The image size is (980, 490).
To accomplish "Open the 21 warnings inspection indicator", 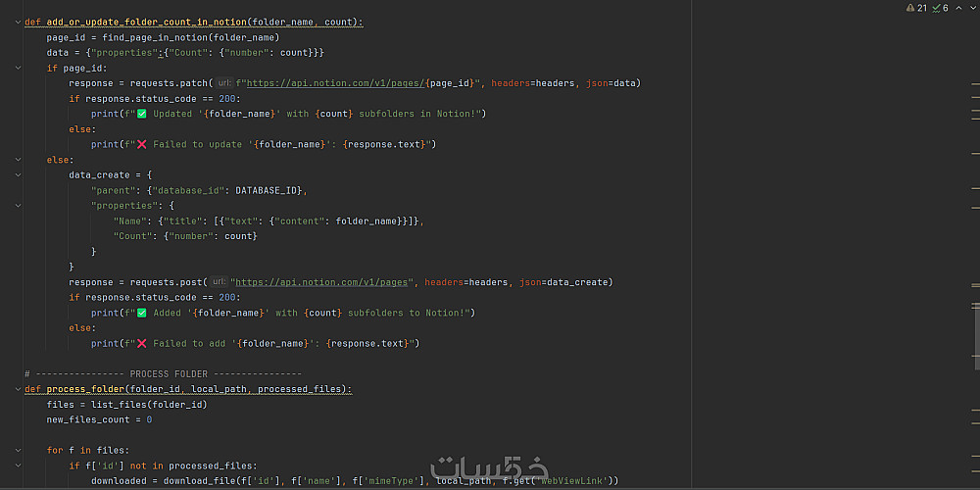I will [917, 8].
